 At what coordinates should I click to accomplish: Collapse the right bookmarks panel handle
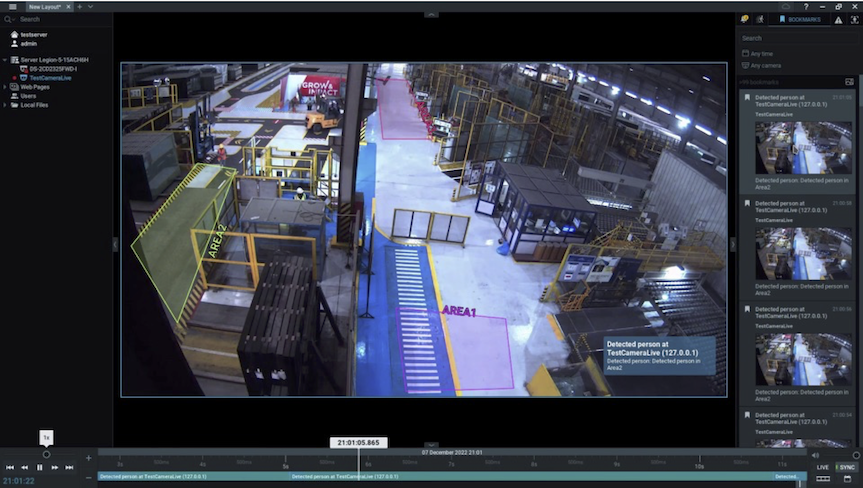[x=733, y=244]
